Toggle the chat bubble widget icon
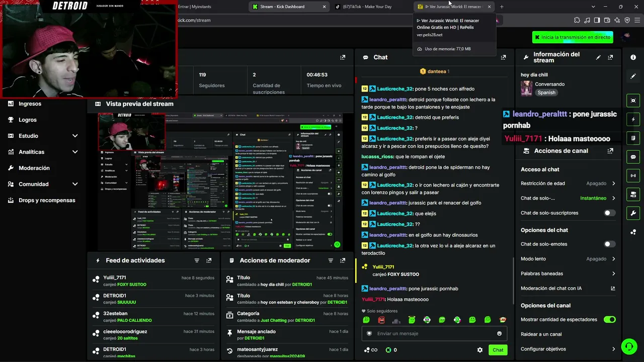644x362 pixels. [633, 157]
